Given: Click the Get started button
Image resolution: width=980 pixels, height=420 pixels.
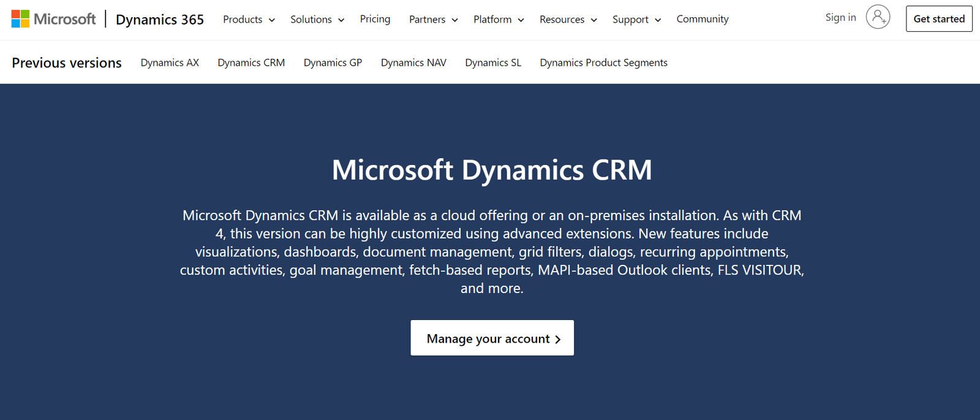Looking at the screenshot, I should [939, 19].
